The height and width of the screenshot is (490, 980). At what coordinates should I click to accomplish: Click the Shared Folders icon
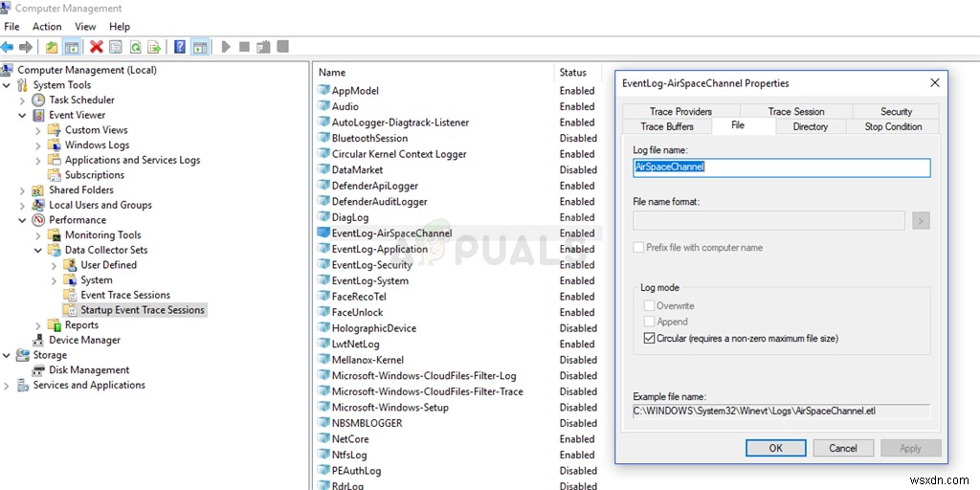coord(38,190)
